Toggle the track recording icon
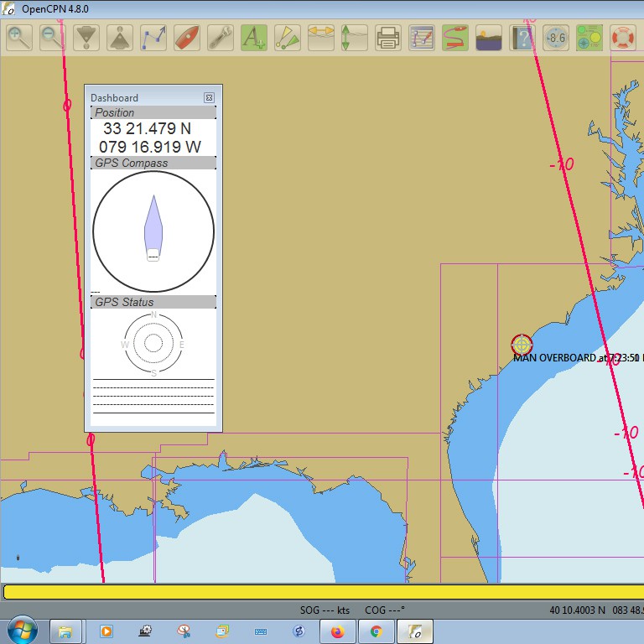Screen dimensions: 644x644 click(x=454, y=38)
